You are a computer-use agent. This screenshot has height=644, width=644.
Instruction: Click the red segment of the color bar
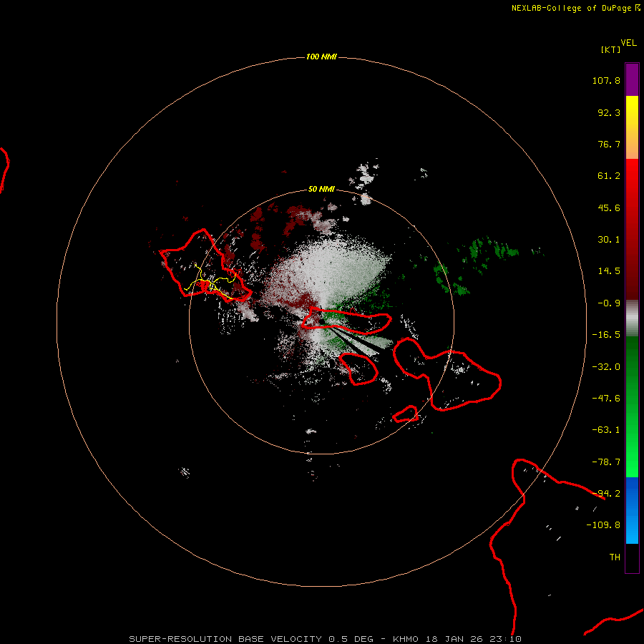coord(632,229)
